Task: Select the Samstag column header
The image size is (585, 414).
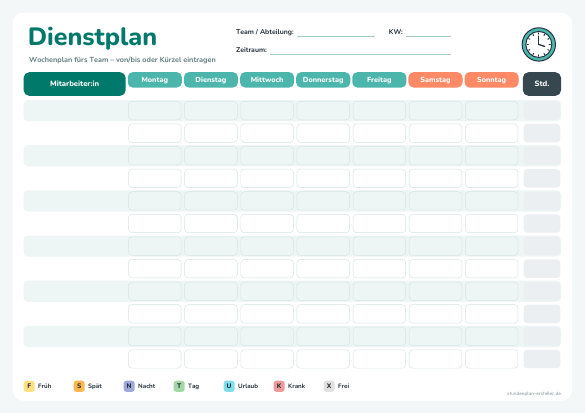Action: tap(435, 80)
